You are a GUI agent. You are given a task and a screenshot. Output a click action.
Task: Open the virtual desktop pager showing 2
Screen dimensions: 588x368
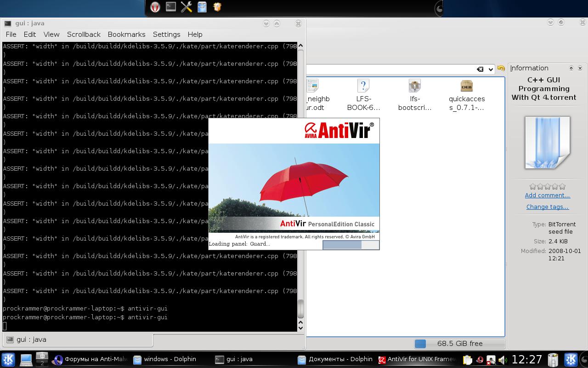tap(42, 359)
